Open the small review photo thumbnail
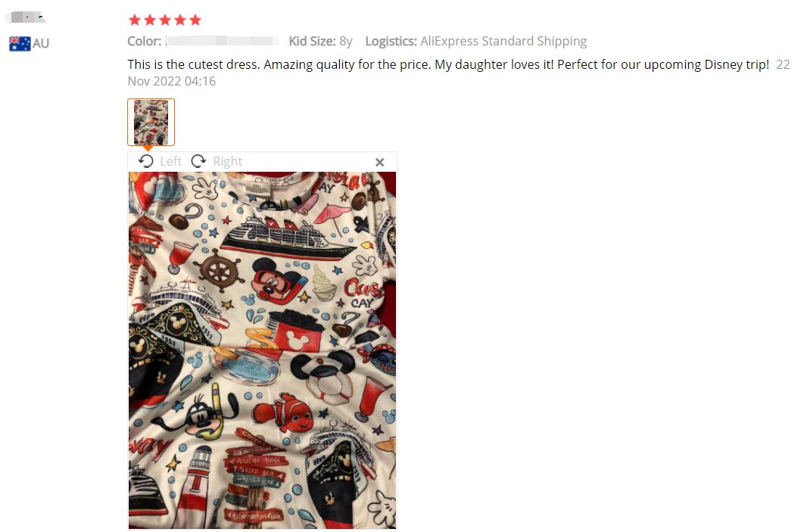Screen dimensions: 801x532 (x=151, y=123)
